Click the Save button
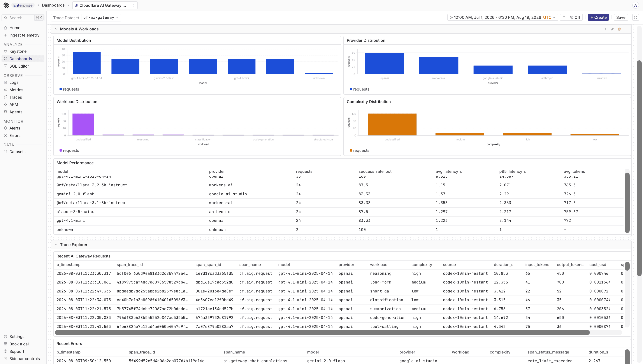The height and width of the screenshot is (364, 643). [621, 17]
